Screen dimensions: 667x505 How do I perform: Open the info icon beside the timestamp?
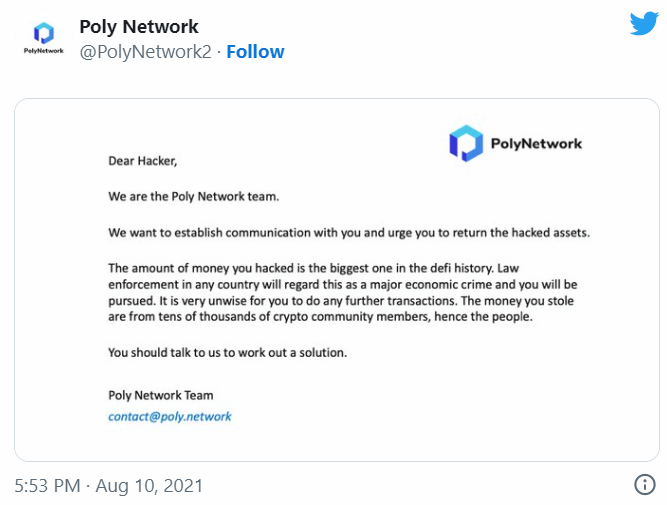645,485
